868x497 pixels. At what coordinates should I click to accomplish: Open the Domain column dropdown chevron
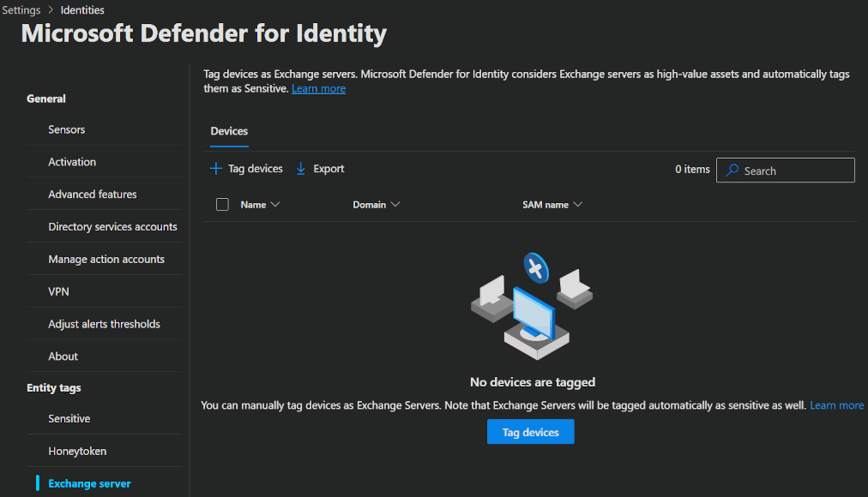click(x=395, y=205)
